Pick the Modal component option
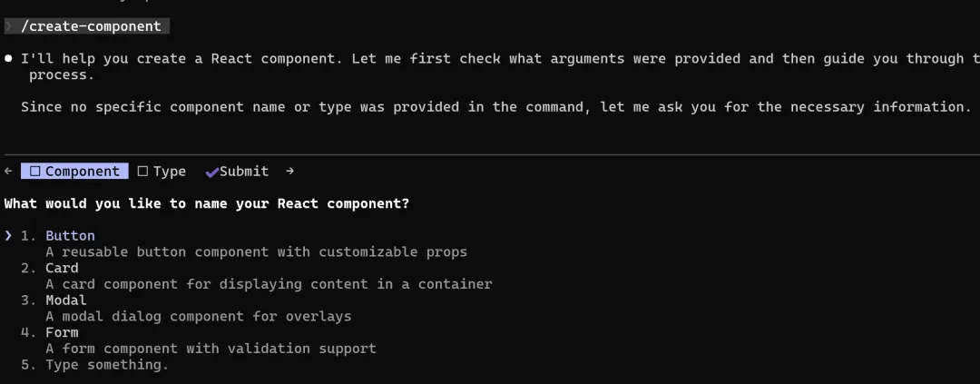The height and width of the screenshot is (384, 980). 66,300
